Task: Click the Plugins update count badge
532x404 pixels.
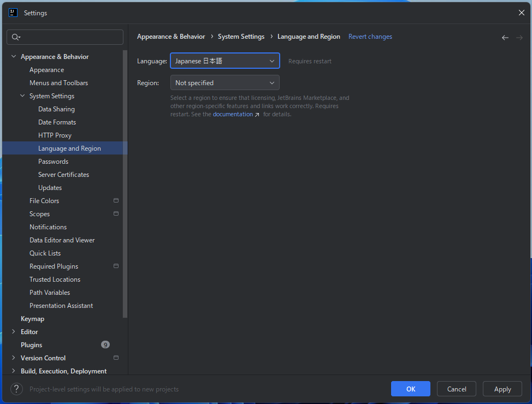Action: click(x=105, y=344)
